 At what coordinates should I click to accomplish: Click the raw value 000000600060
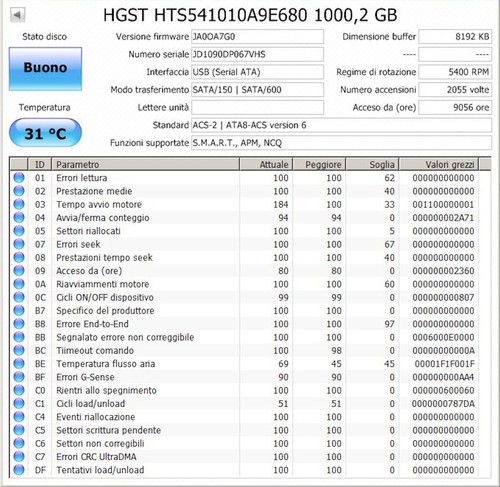(443, 390)
